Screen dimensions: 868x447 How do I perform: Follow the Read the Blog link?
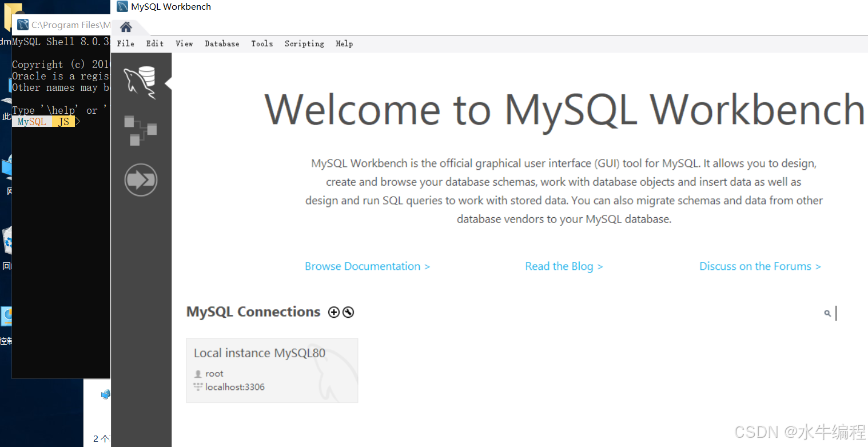[564, 266]
